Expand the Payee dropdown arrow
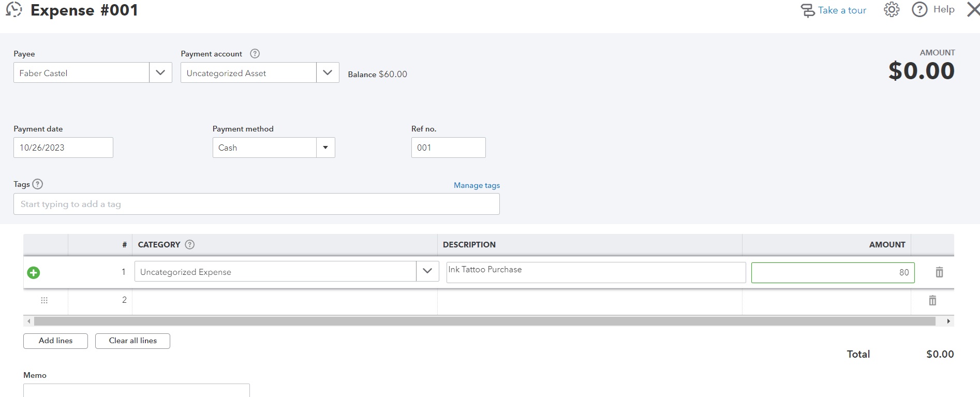Image resolution: width=980 pixels, height=397 pixels. 160,72
